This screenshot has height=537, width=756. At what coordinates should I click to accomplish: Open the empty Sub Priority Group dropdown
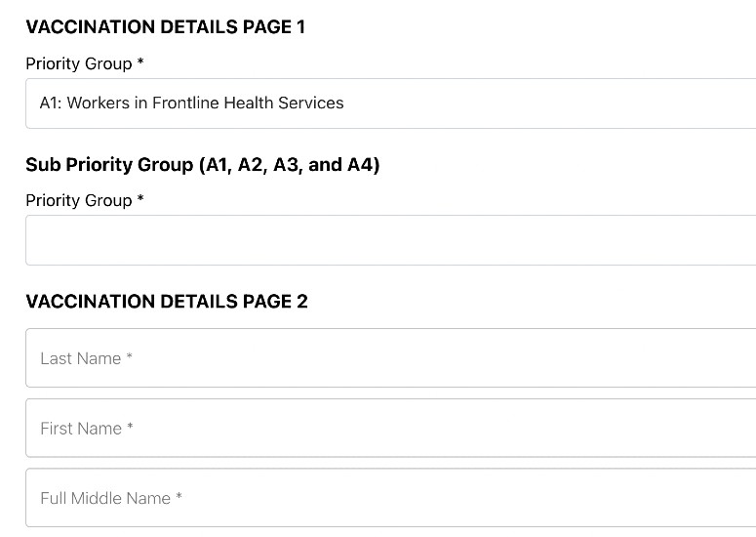390,240
